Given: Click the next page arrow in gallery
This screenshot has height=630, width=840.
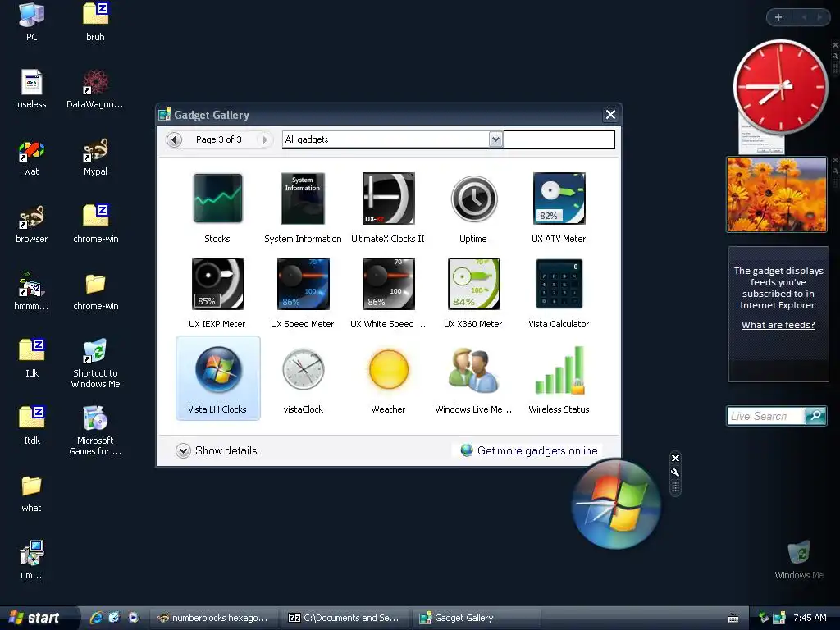Looking at the screenshot, I should coord(264,139).
